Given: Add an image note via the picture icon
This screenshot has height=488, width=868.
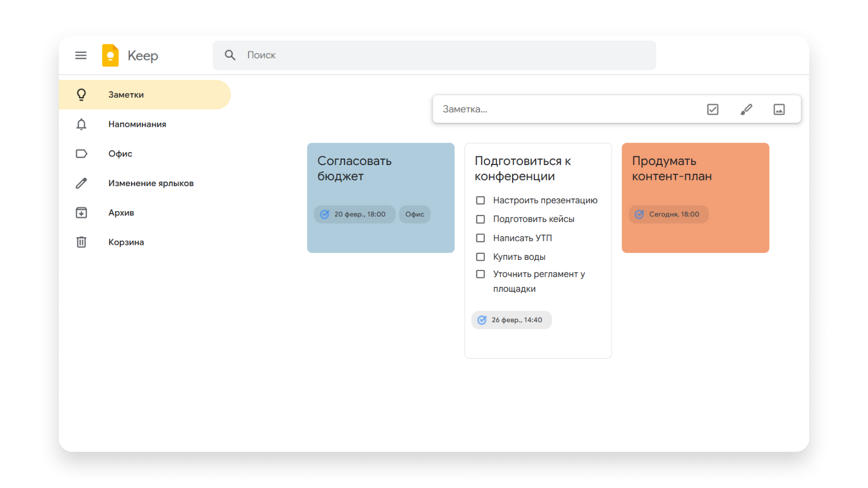Looking at the screenshot, I should [779, 109].
